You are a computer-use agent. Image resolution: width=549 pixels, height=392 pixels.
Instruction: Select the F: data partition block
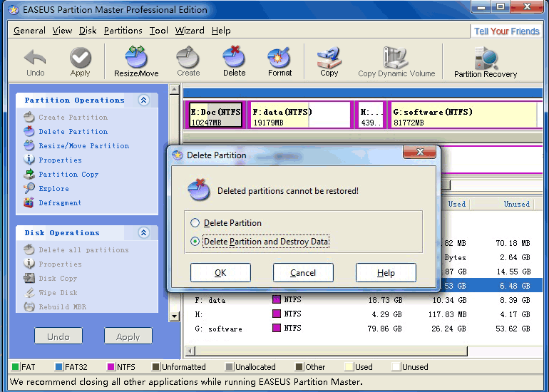(300, 115)
